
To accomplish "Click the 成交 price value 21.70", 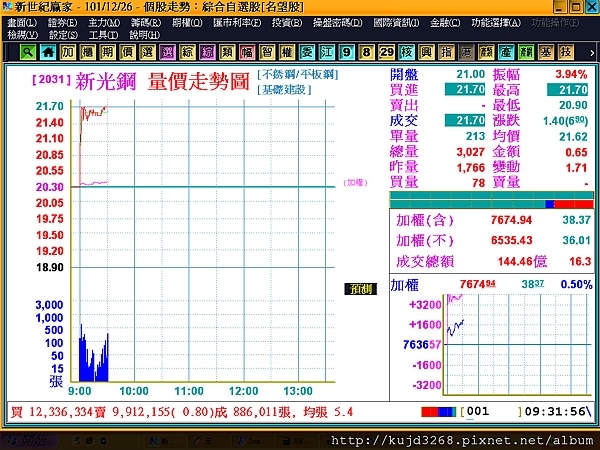I will click(x=465, y=121).
